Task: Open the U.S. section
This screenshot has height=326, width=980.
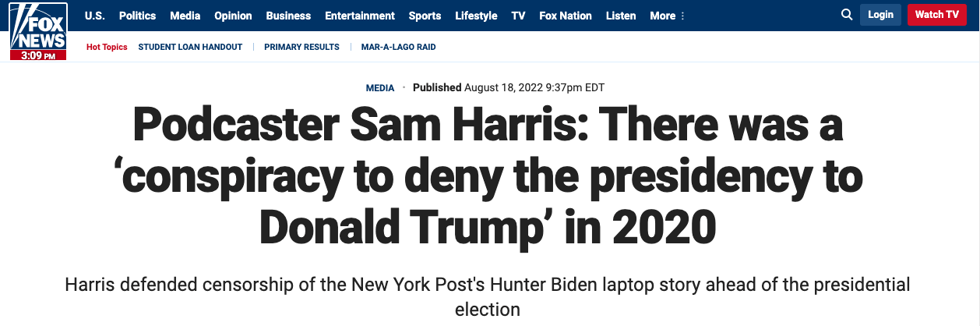Action: pos(95,16)
